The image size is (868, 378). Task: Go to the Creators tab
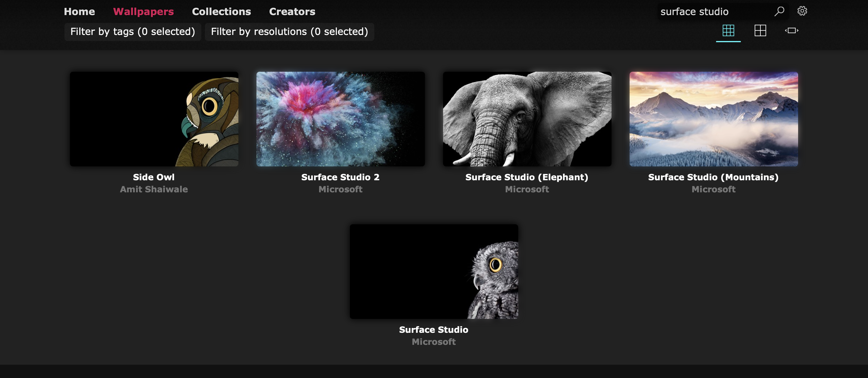[292, 11]
